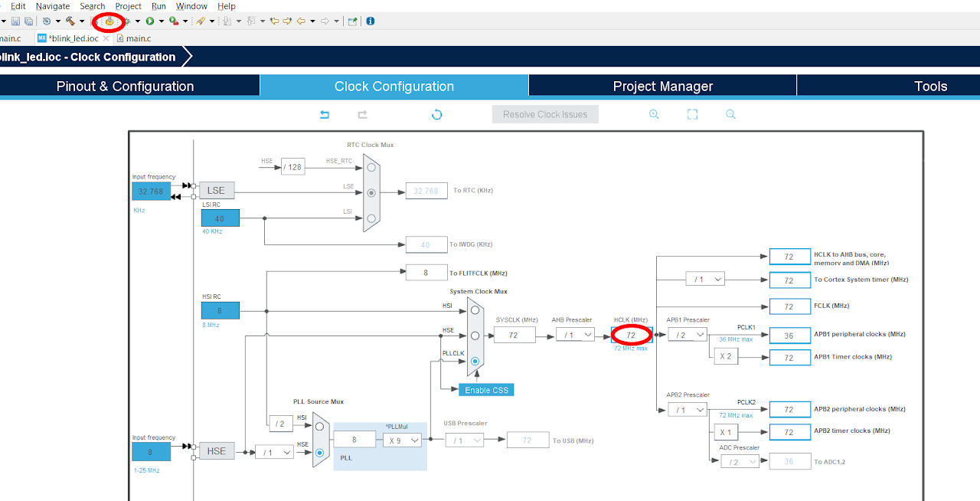Select HSE radio in PLL Source Mux
The height and width of the screenshot is (501, 980).
click(319, 452)
